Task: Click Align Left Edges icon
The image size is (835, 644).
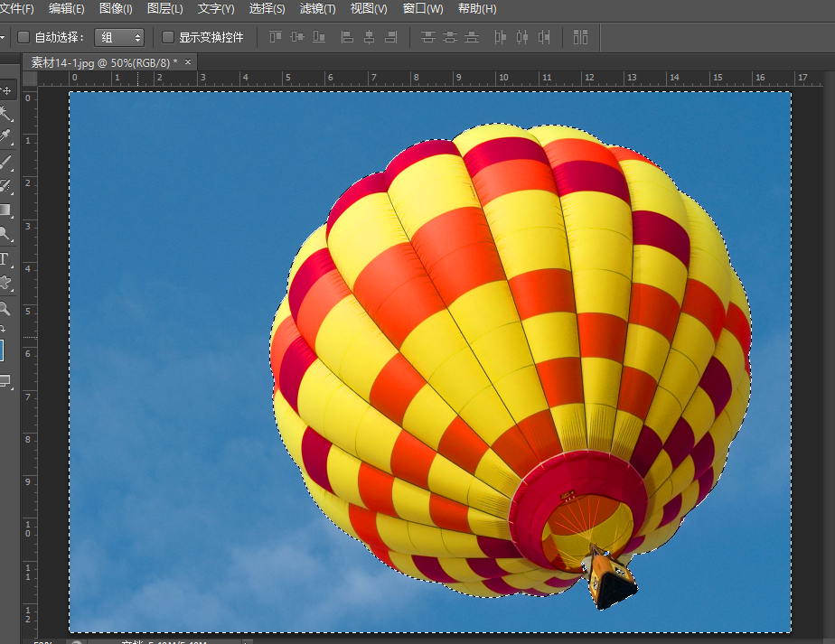Action: tap(347, 37)
